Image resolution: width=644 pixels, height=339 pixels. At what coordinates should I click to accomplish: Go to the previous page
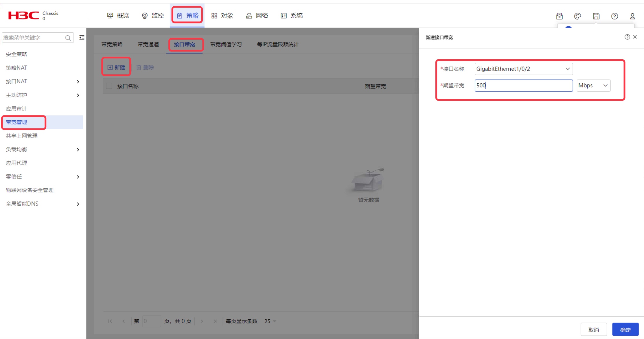click(124, 321)
